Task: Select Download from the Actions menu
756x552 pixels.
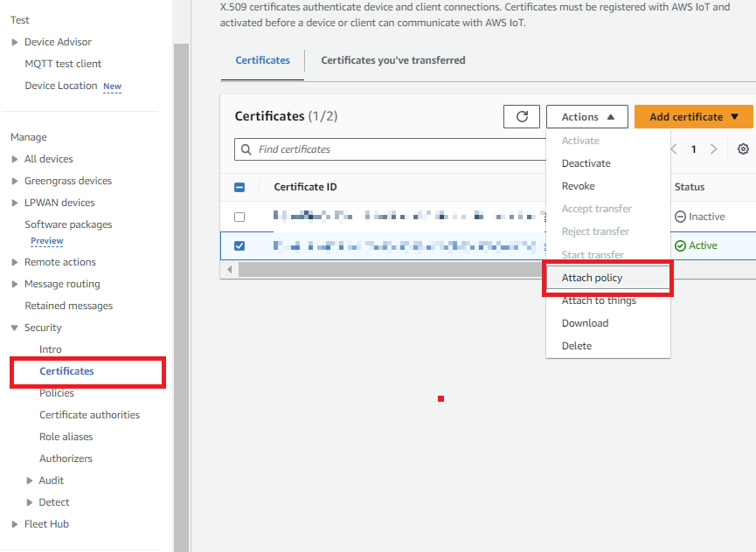Action: tap(585, 323)
